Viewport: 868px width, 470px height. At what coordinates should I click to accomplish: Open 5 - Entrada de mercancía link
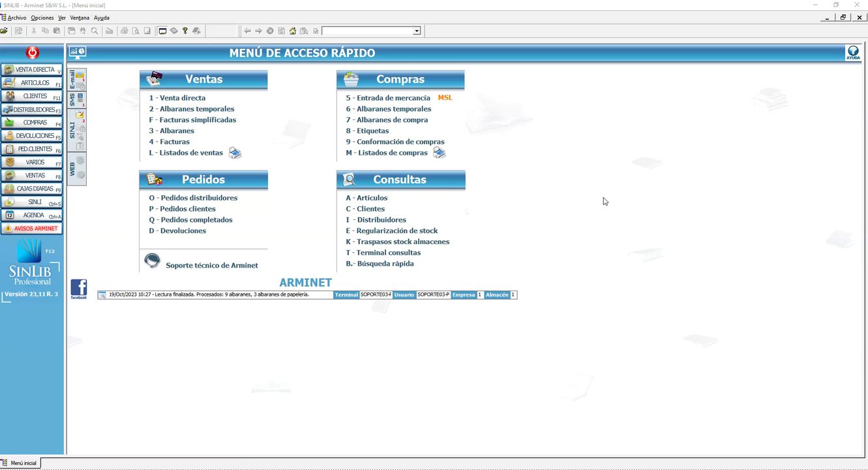(388, 98)
